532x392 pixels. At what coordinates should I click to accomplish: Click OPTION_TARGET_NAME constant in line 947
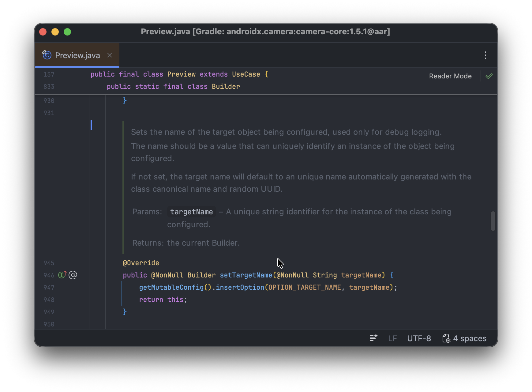click(x=304, y=287)
